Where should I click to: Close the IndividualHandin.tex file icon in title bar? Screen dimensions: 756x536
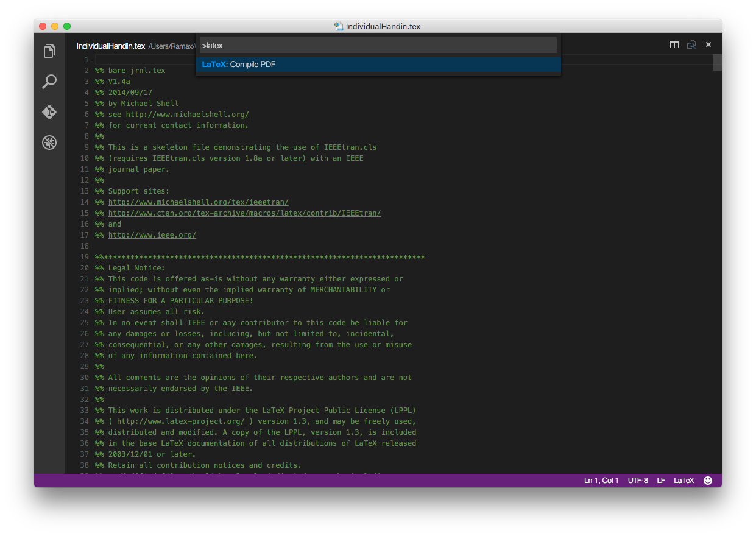(708, 44)
